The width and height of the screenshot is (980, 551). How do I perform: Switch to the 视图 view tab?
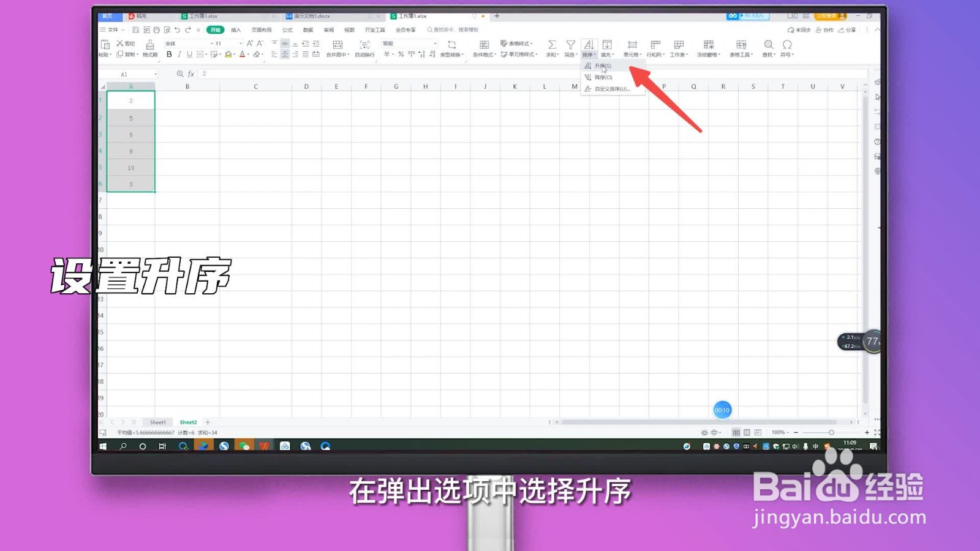[349, 29]
